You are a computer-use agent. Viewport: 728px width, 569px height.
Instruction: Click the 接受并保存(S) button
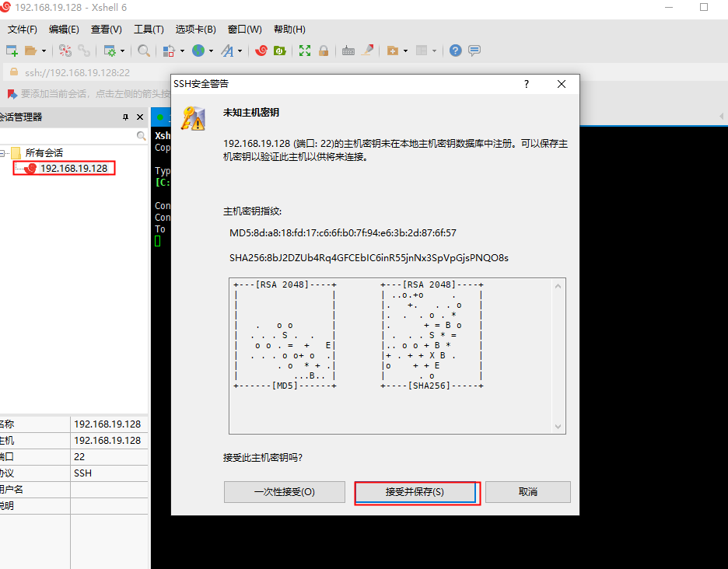(417, 492)
